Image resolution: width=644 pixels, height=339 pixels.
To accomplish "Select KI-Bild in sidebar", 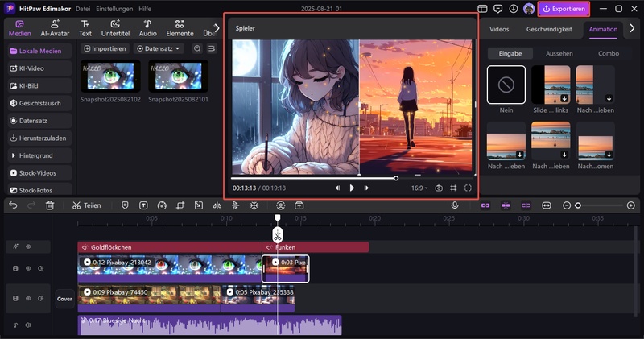I will click(x=39, y=86).
